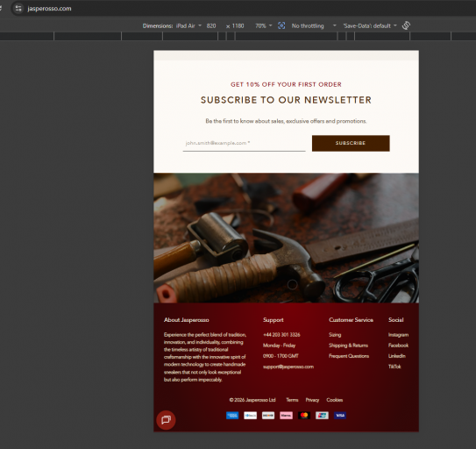Open the Privacy footer link

click(312, 400)
